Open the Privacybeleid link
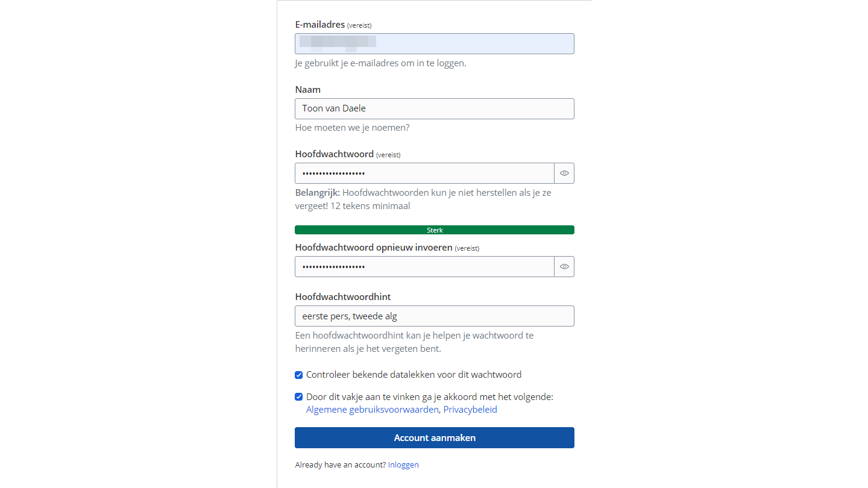Screen dimensions: 868x488 [x=470, y=410]
